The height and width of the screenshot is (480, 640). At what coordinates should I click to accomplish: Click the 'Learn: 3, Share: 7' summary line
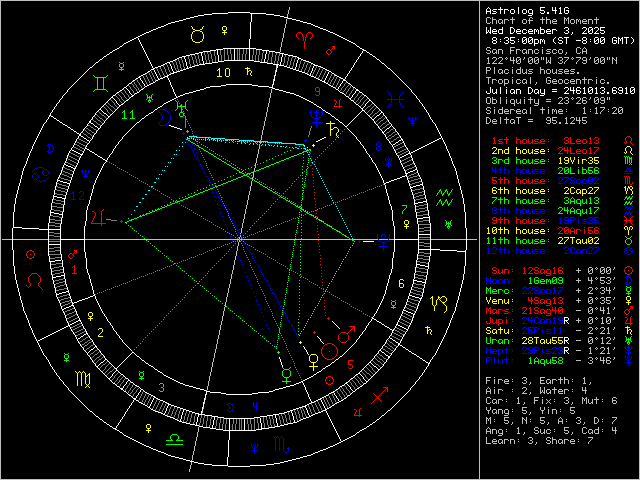pos(539,441)
